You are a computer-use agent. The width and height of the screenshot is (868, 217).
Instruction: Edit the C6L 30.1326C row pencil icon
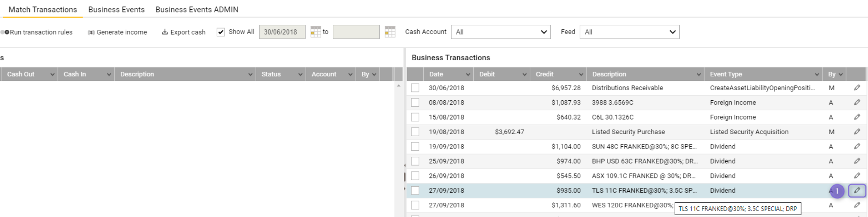[x=857, y=117]
